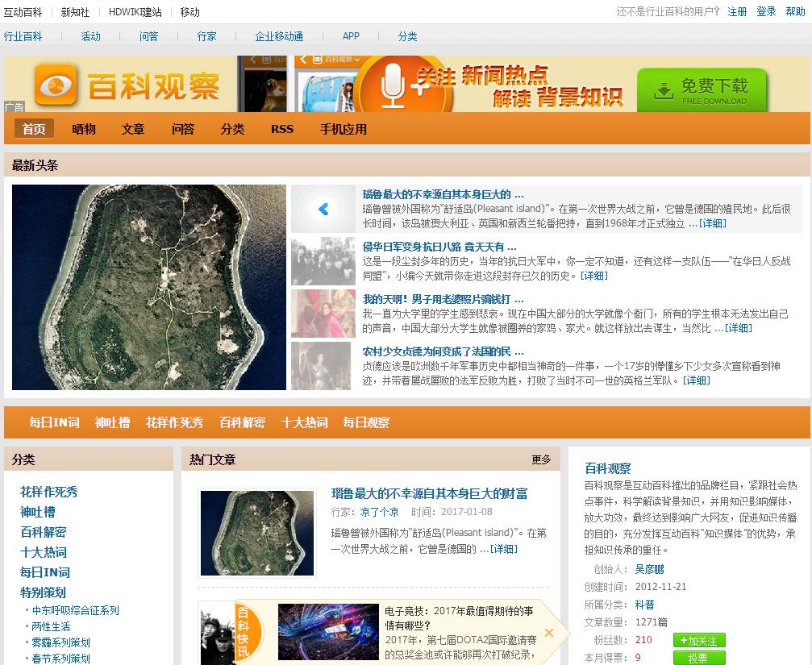Click 详细 link after the 贞德 summary

tap(697, 380)
